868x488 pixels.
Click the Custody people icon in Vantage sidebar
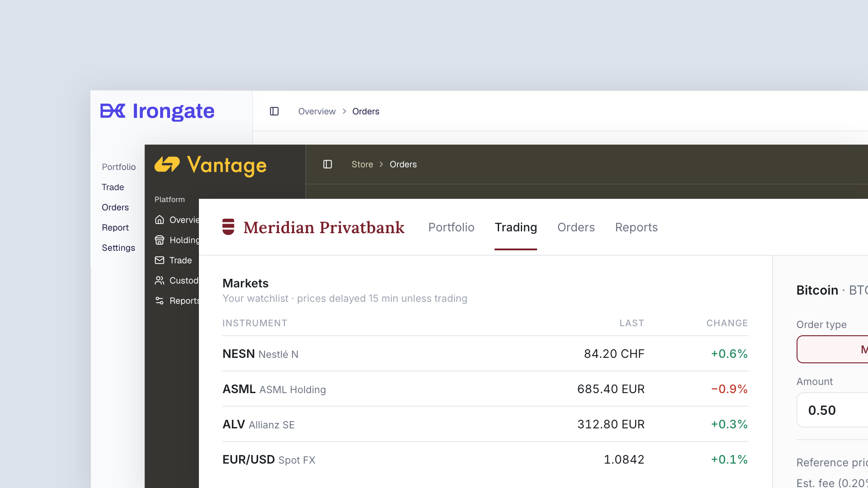click(160, 281)
